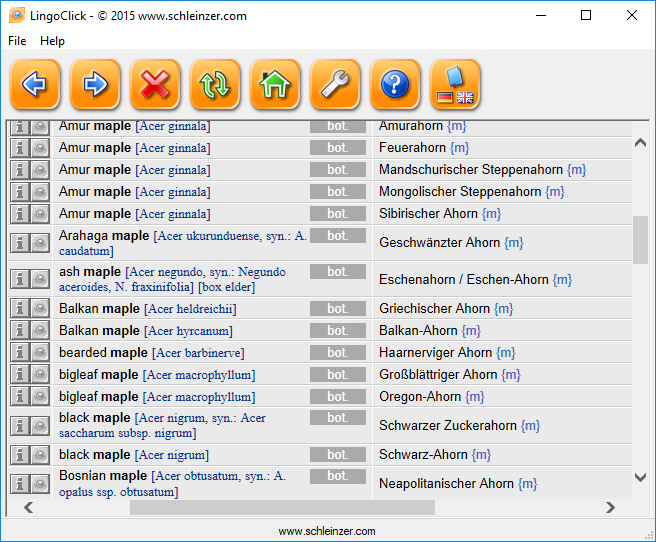656x542 pixels.
Task: Click info icon in the Sibirischer Ahorn row
Action: tap(19, 214)
